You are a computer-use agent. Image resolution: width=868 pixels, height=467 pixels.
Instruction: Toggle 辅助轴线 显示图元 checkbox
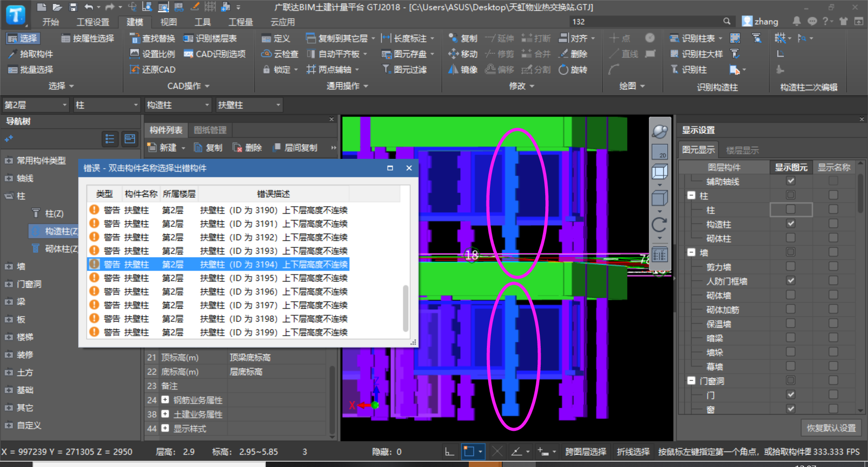(791, 181)
